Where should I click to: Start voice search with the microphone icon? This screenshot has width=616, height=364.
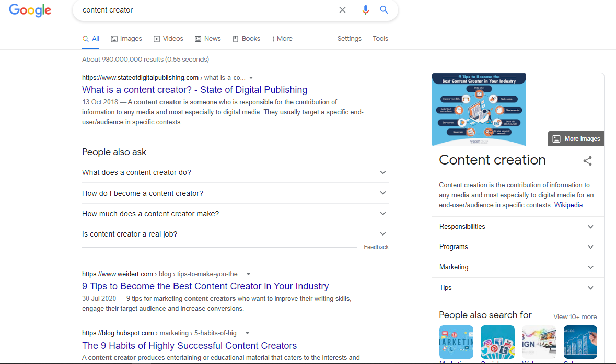tap(366, 10)
